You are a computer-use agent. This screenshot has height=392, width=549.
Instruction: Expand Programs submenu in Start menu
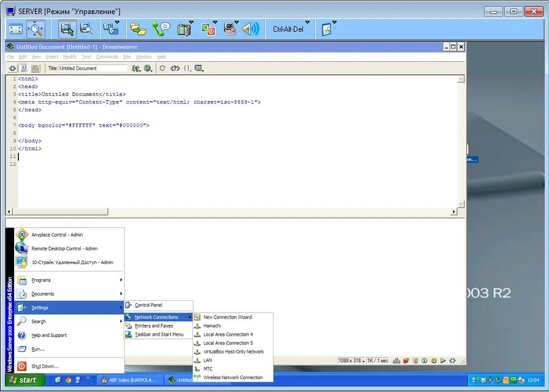click(69, 280)
